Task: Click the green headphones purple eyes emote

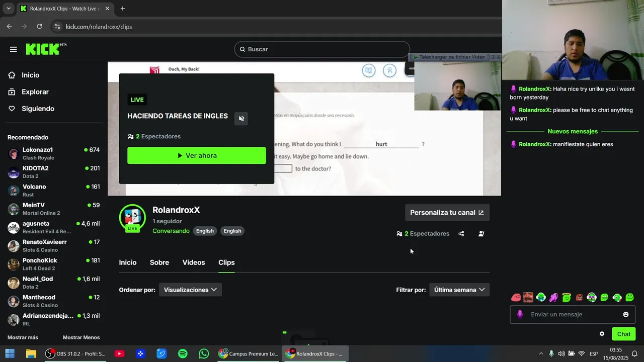Action: [x=592, y=298]
